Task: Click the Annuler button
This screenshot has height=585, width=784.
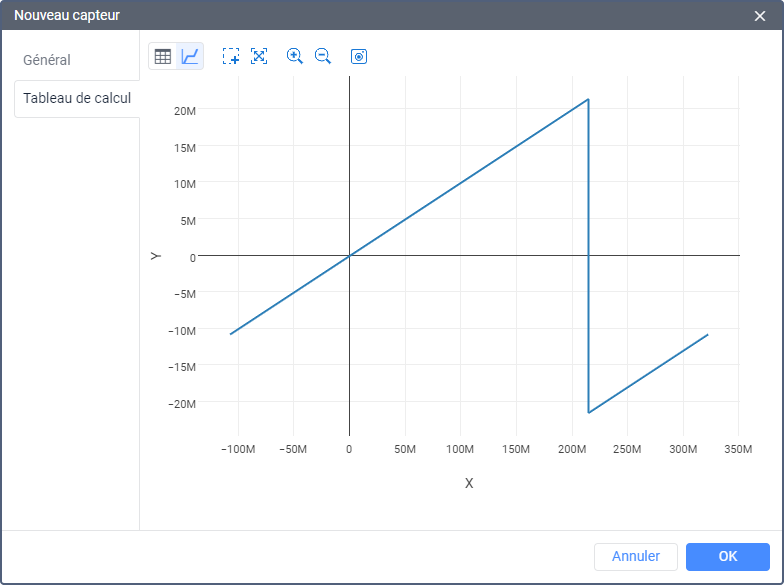Action: (x=636, y=556)
